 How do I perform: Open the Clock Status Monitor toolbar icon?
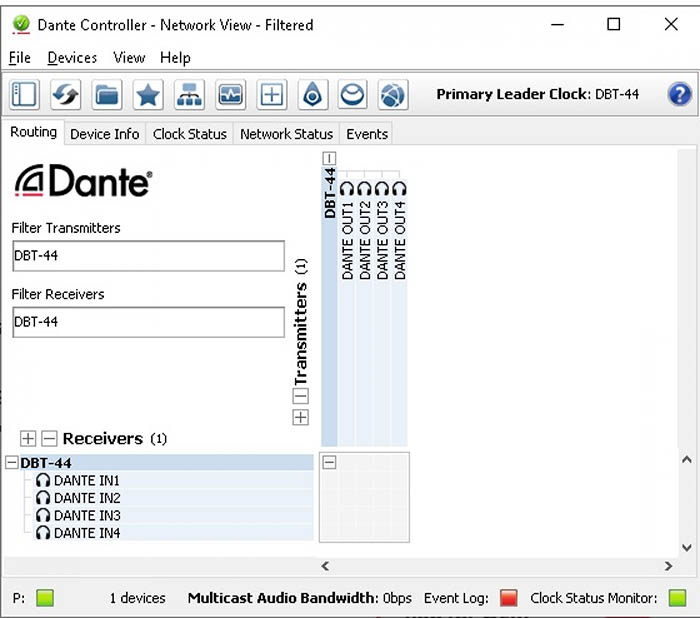(230, 95)
